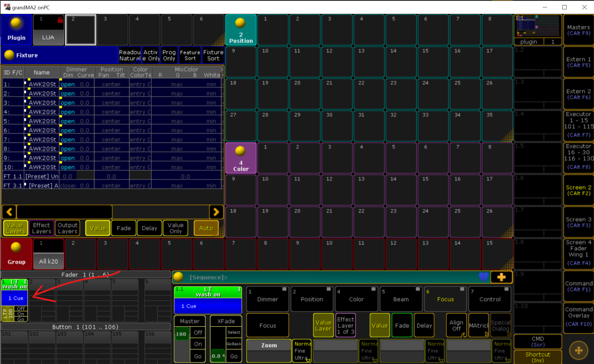Click the yellow ball in Group pool header
Screen dimensions: 594x364
click(16, 247)
